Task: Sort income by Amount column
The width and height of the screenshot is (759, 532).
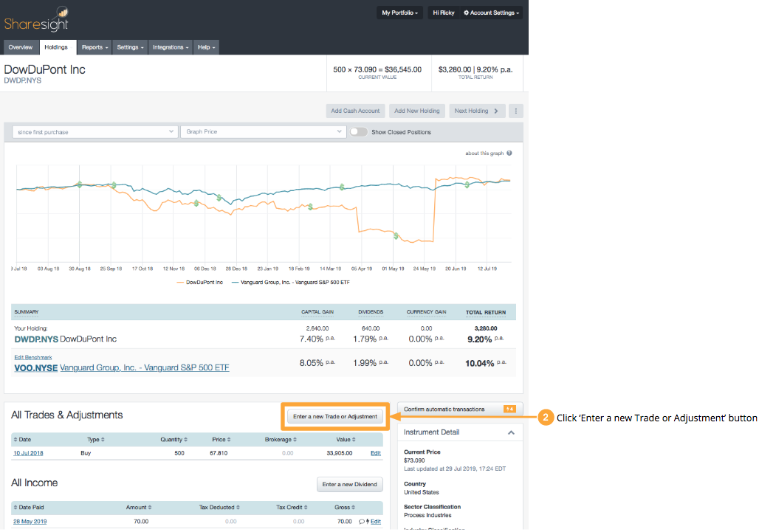Action: pyautogui.click(x=139, y=508)
